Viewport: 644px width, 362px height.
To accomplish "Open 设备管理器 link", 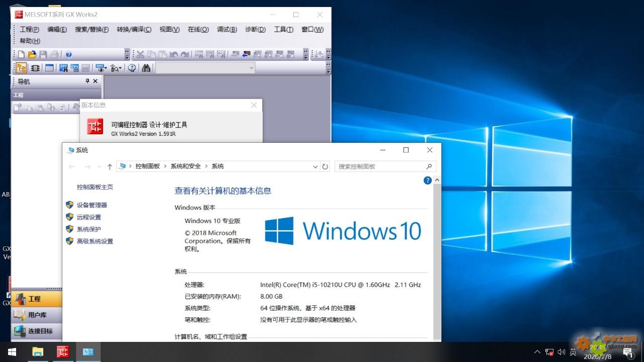I will [92, 205].
